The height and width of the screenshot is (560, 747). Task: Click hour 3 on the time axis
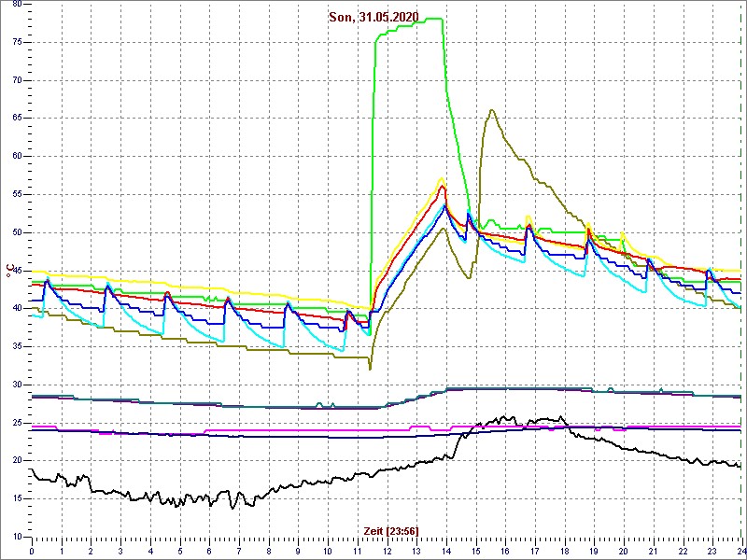120,551
